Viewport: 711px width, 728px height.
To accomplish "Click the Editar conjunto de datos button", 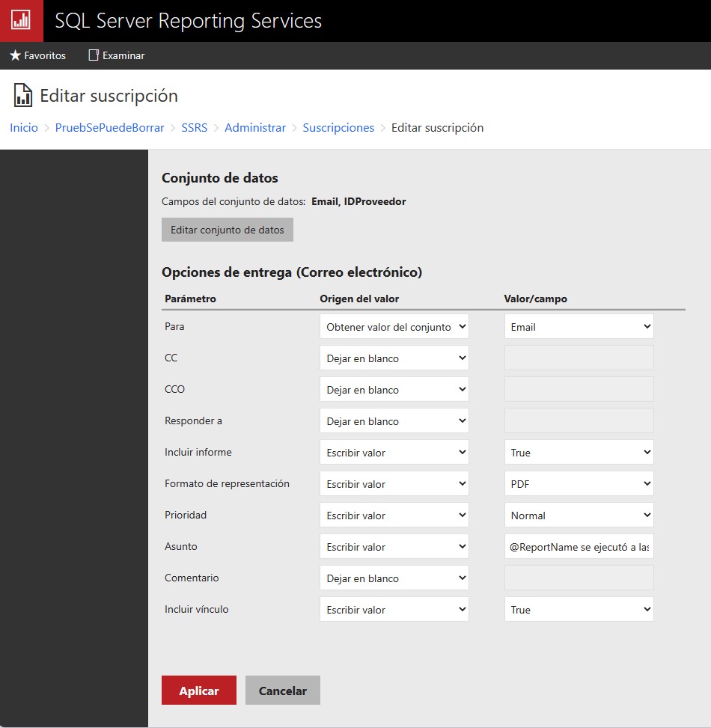I will click(227, 230).
